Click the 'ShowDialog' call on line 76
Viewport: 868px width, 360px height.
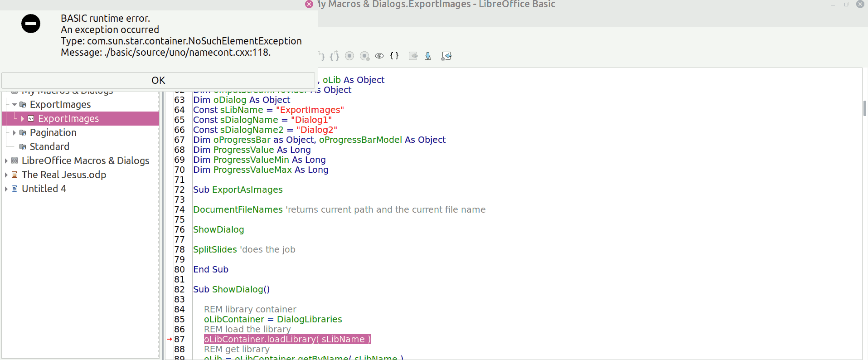[x=218, y=230]
